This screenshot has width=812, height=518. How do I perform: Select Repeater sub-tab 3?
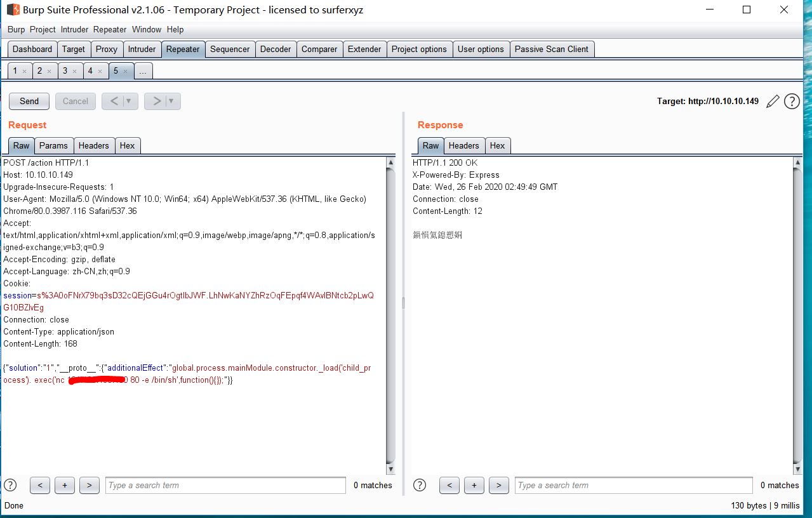(x=65, y=71)
